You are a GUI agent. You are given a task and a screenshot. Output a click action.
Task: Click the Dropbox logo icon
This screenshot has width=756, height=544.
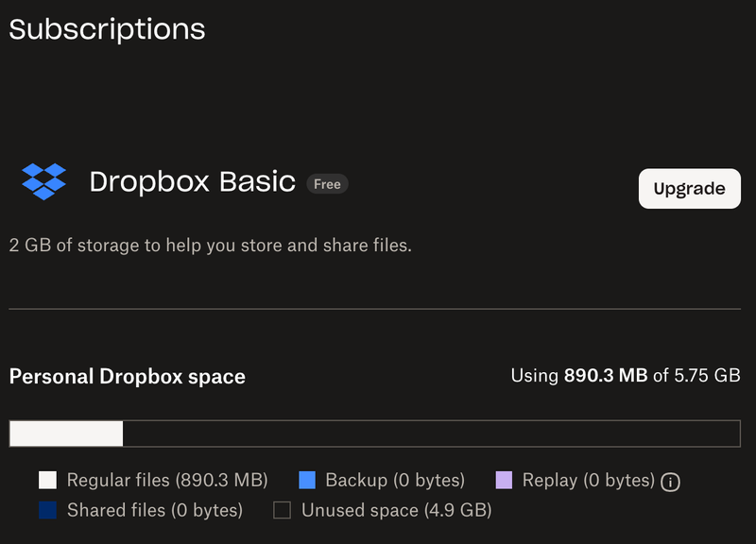click(x=43, y=181)
